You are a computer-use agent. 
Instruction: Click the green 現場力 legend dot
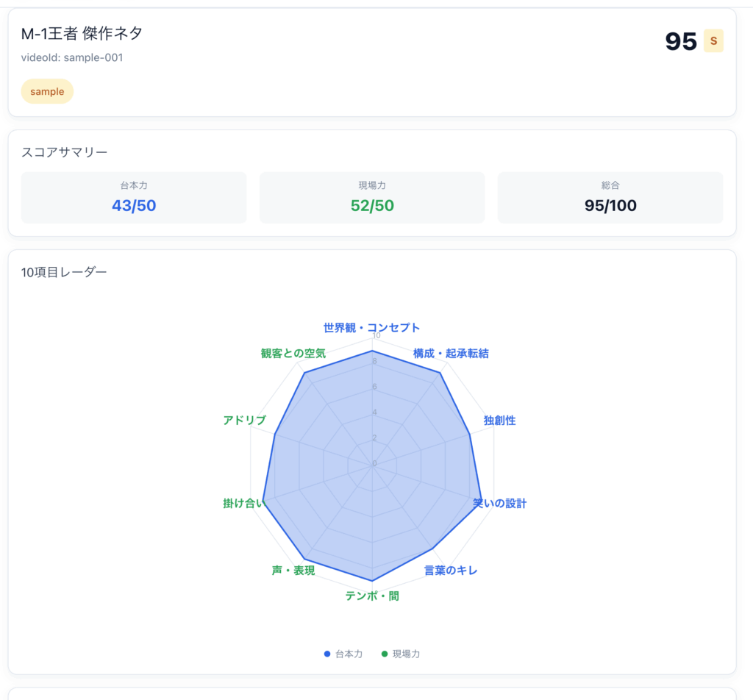coord(385,654)
